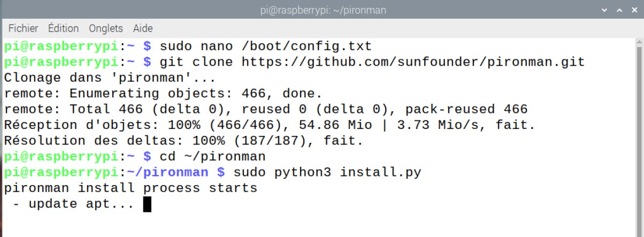Click the Résolution des deltas line
This screenshot has width=644, height=237.
183,141
